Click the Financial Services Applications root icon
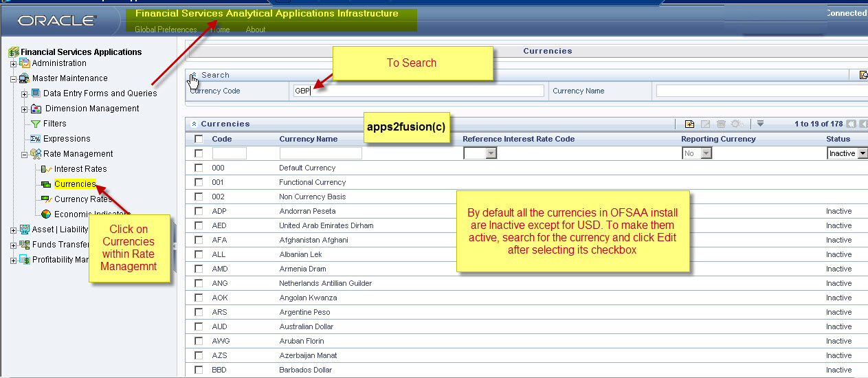This screenshot has height=378, width=868. click(14, 52)
